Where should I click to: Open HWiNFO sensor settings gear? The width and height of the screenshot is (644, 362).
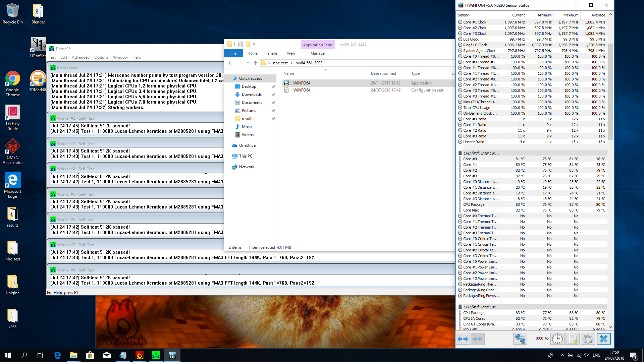588,339
